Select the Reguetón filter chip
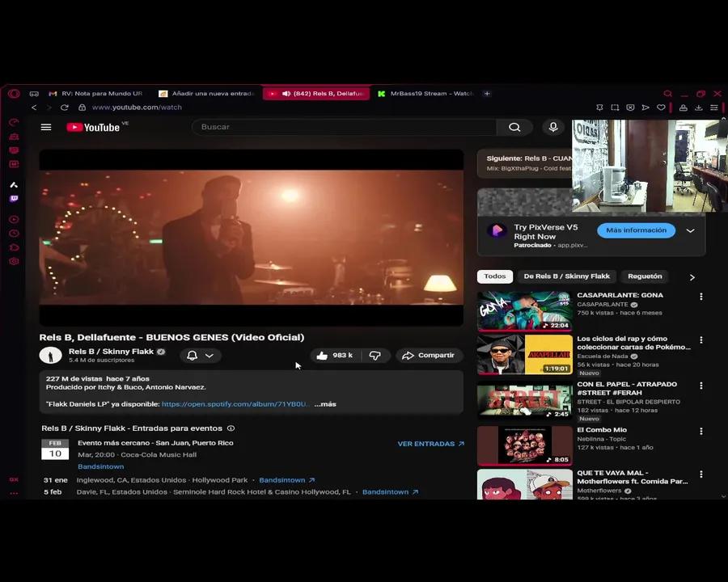This screenshot has height=582, width=728. tap(645, 276)
